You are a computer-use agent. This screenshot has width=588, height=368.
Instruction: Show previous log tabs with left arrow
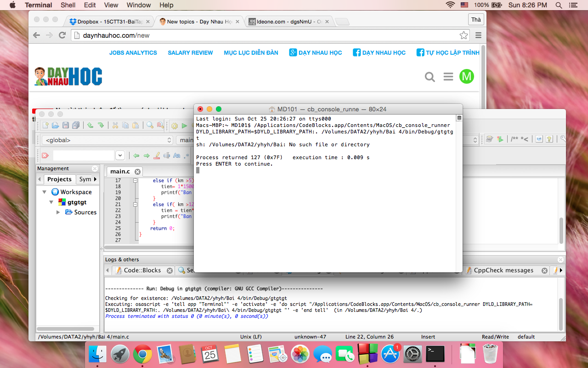[x=108, y=270]
